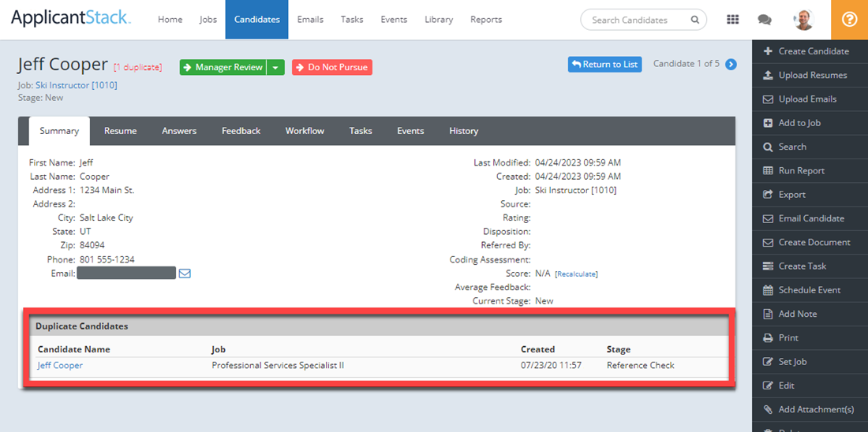This screenshot has width=868, height=432.
Task: Click the ApplicantStack logo
Action: click(71, 19)
